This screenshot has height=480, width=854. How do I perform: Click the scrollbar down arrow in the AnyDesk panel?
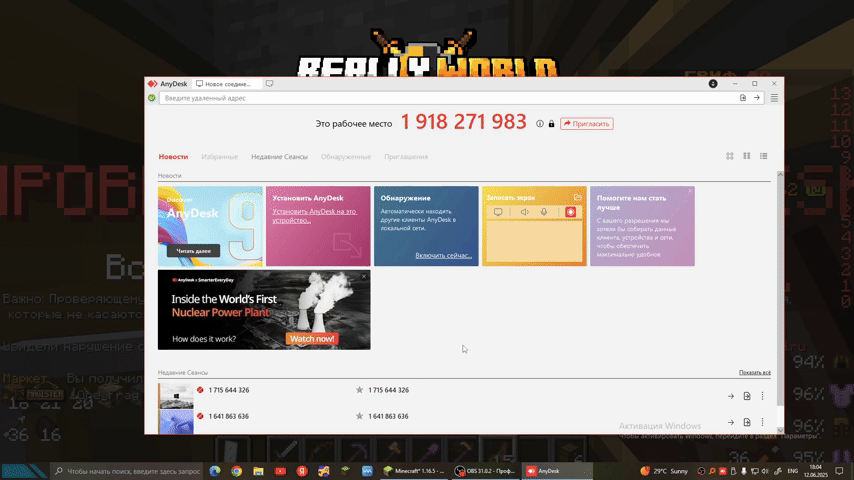click(780, 430)
